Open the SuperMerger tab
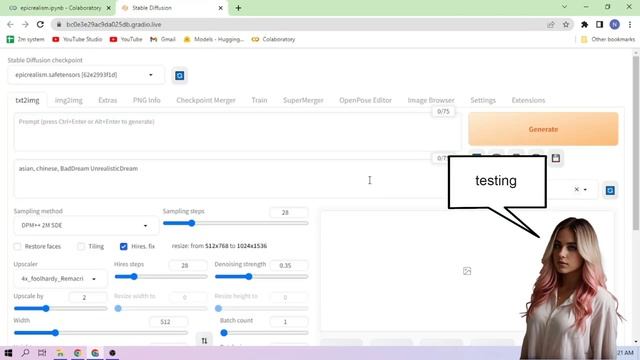640x360 pixels. click(303, 100)
